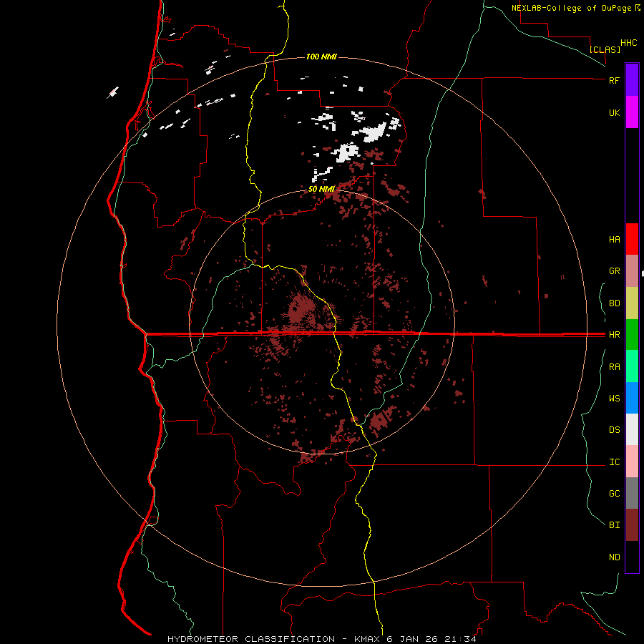This screenshot has width=644, height=644.
Task: Click the HA legend label
Action: click(614, 240)
